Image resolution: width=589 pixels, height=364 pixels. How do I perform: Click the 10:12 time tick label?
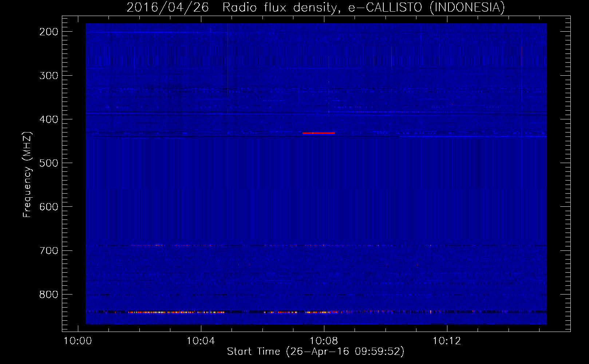click(447, 341)
